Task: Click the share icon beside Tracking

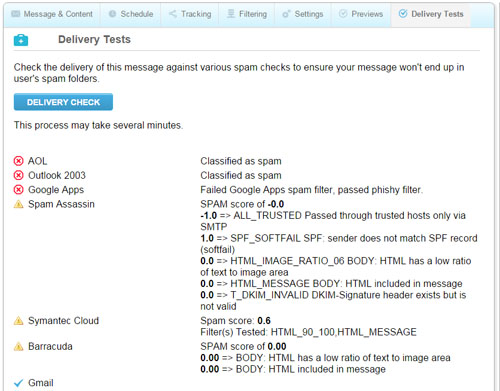Action: (173, 14)
